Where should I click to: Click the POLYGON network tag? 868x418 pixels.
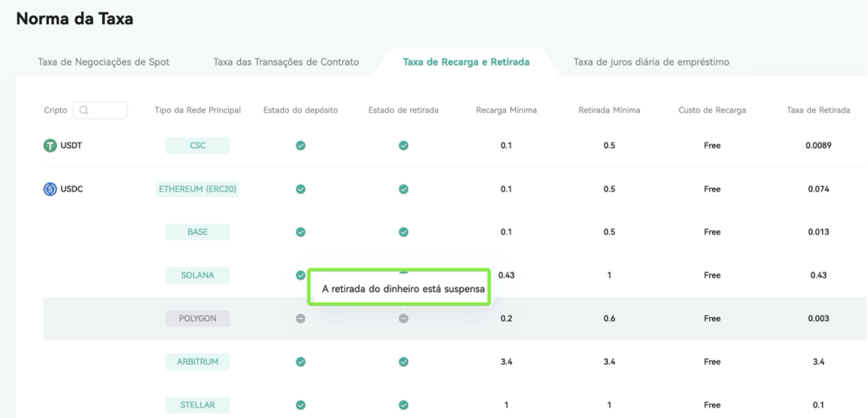[x=198, y=318]
